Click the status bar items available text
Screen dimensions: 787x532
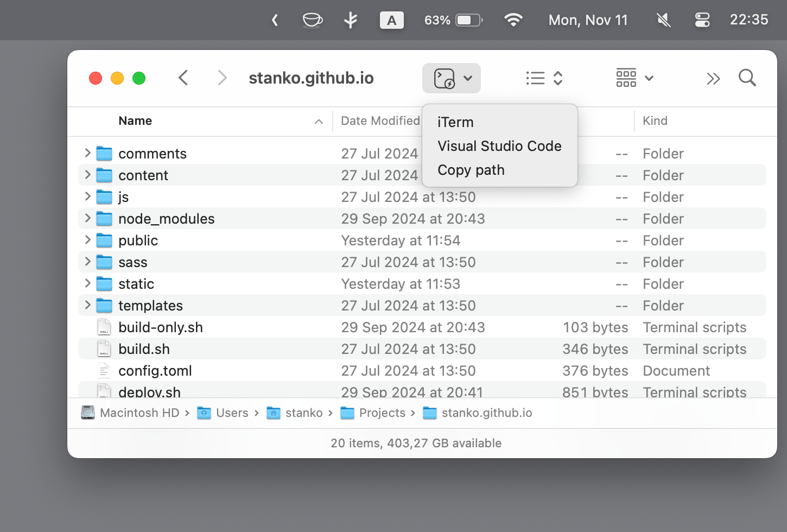point(416,443)
